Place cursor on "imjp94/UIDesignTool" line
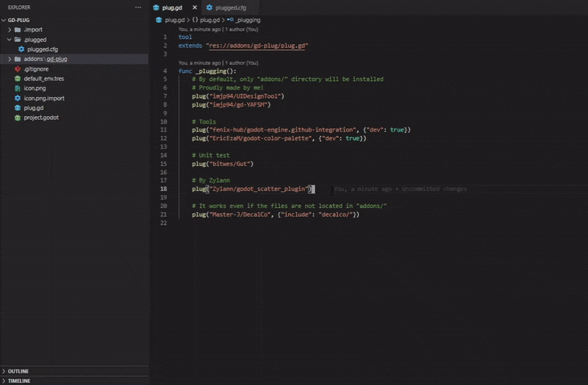Screen dimensions: 588x385 [x=238, y=96]
